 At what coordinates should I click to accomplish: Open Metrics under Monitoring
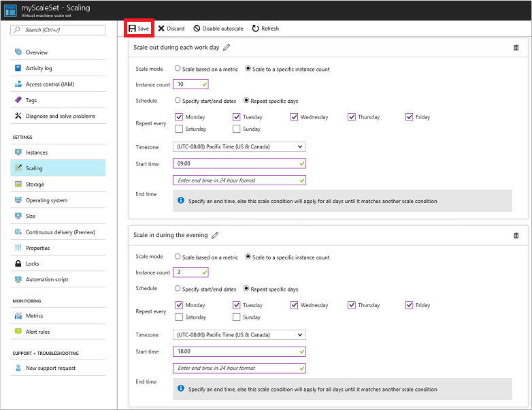(x=34, y=316)
